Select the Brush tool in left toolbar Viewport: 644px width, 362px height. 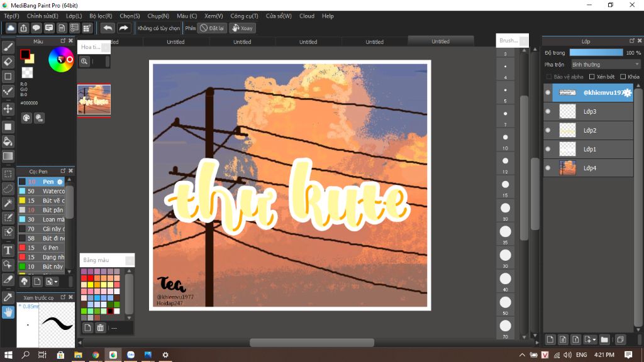click(8, 47)
